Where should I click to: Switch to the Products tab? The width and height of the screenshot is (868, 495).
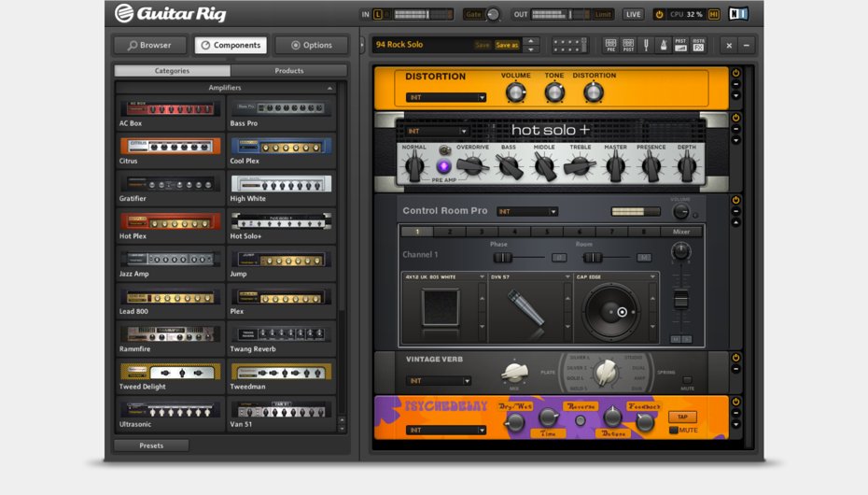click(288, 71)
